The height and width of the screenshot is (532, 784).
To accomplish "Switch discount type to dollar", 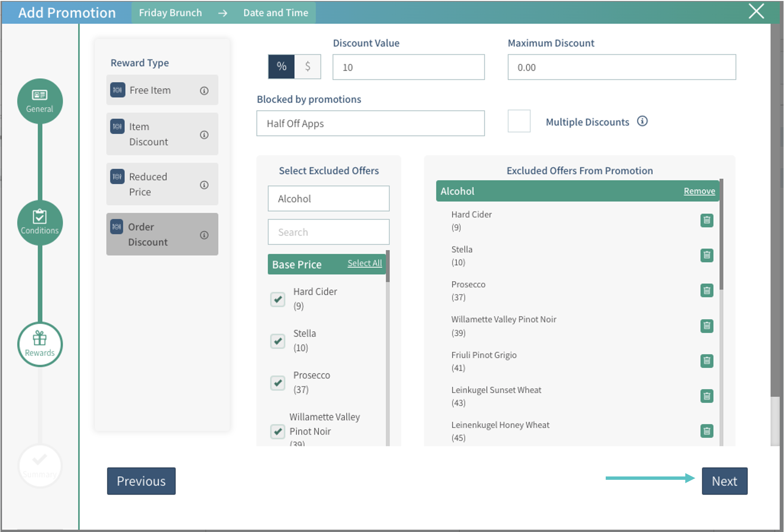I will click(307, 66).
